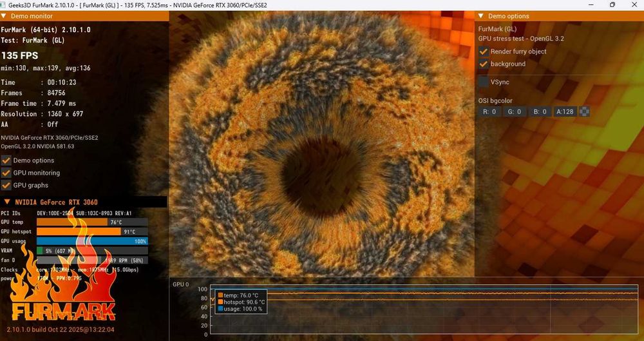The width and height of the screenshot is (644, 341).
Task: Click the fan 0 RPM bar
Action: (x=92, y=260)
